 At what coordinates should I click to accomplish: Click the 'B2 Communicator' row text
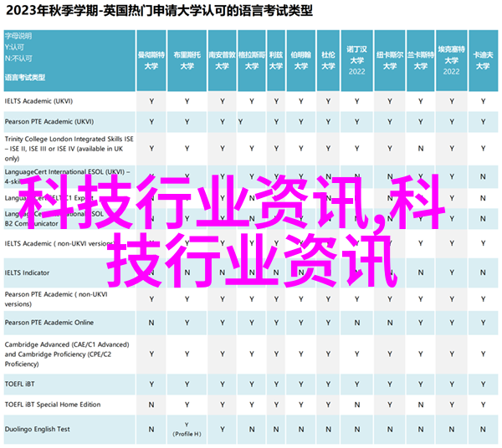click(x=32, y=223)
